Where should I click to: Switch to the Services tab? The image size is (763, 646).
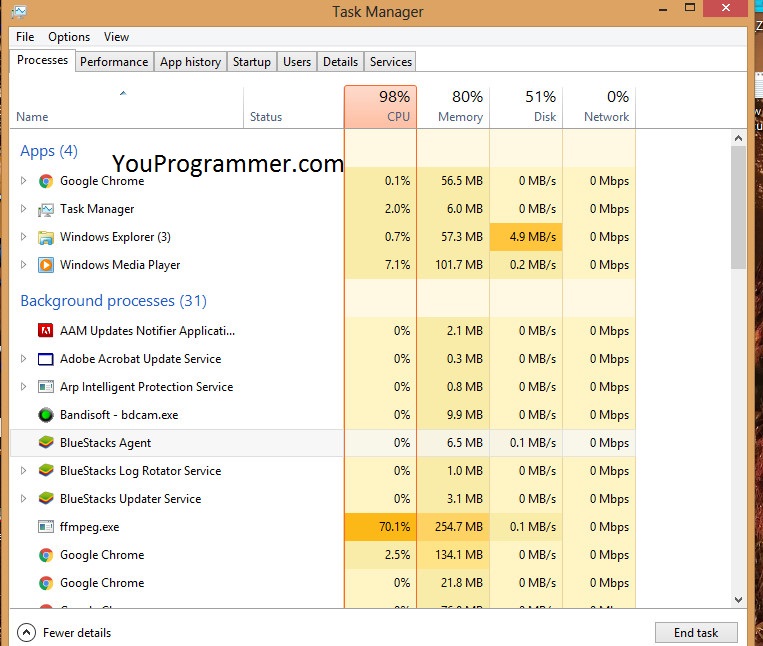[390, 62]
